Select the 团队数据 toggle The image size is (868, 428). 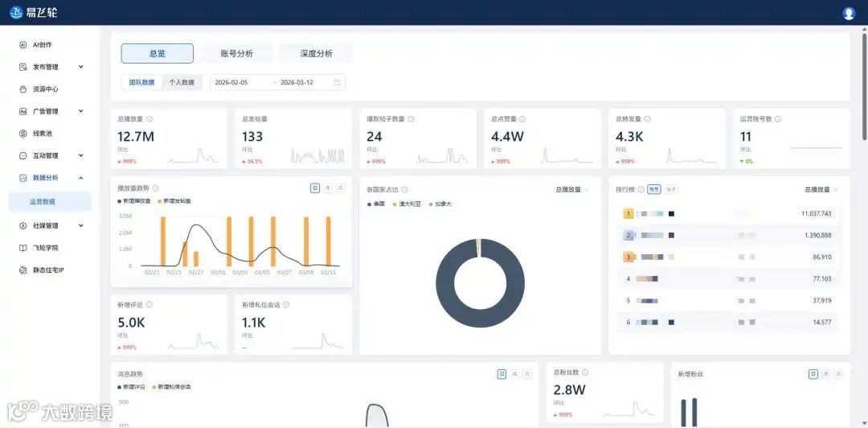click(x=142, y=82)
